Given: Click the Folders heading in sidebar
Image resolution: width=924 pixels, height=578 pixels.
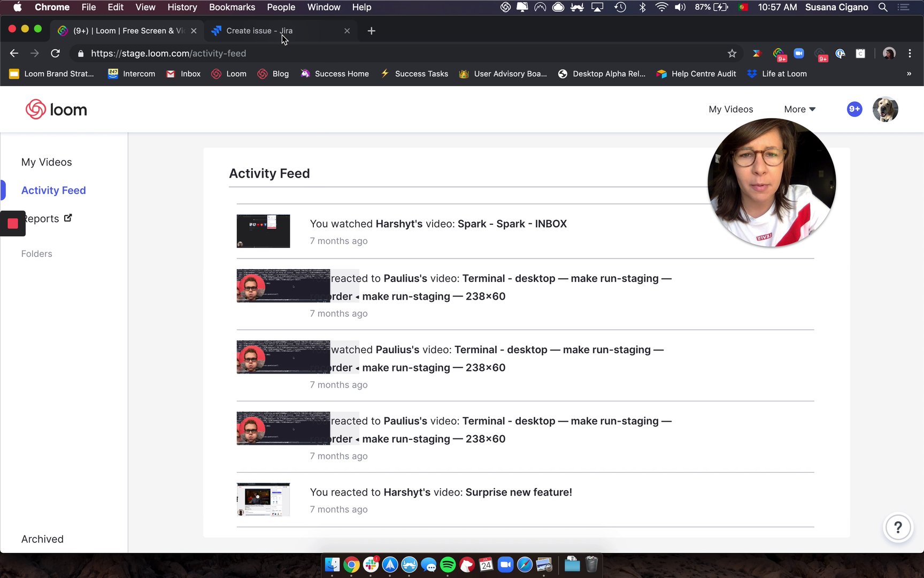Looking at the screenshot, I should coord(37,254).
